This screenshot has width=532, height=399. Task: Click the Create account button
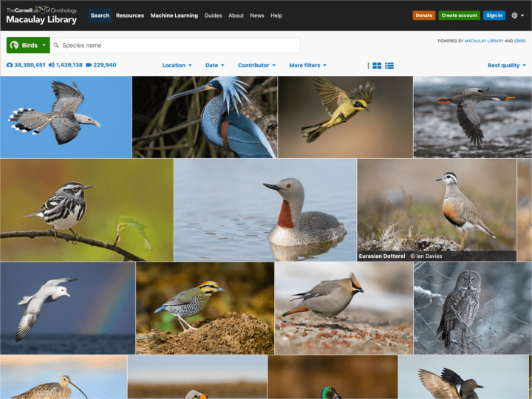[459, 16]
